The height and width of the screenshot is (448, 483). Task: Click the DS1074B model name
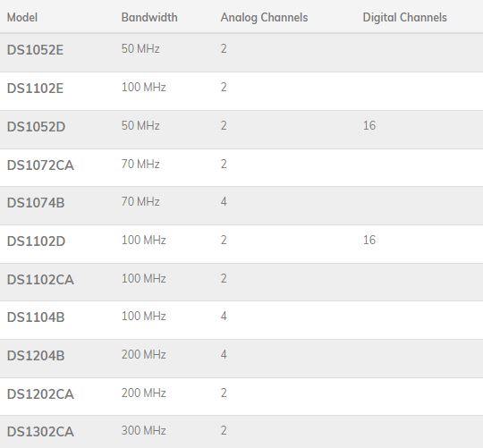[36, 203]
